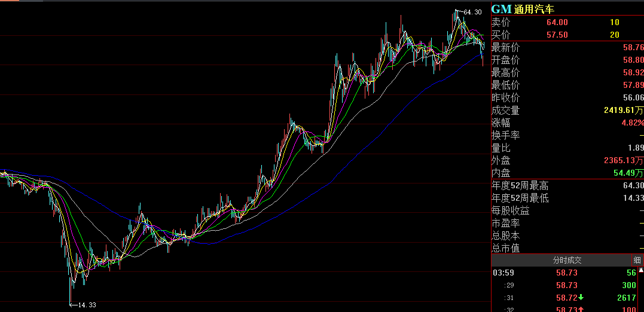
Task: Click the 买价 value 57.50
Action: (x=557, y=35)
